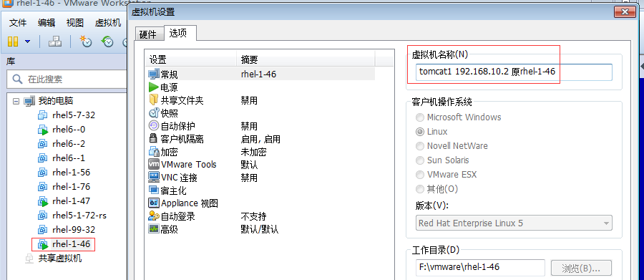Choose the Sun Solaris radio button

[420, 160]
